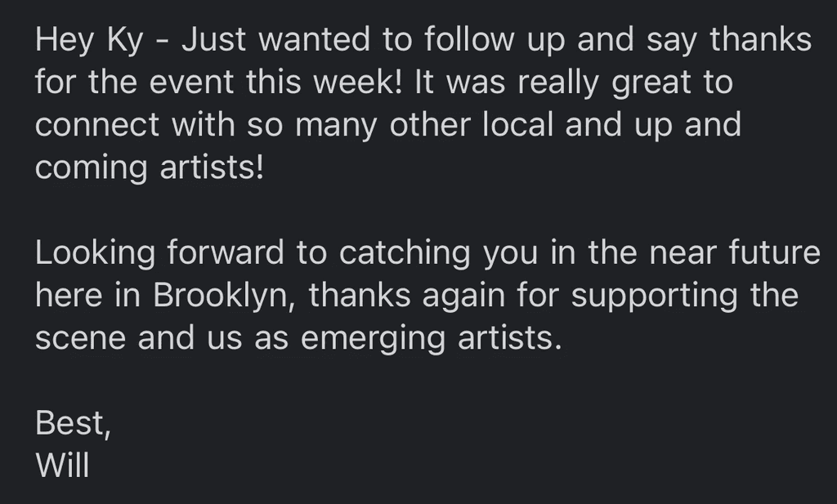The image size is (837, 504).
Task: Click the word 'emerging' in last sentence
Action: coord(373,339)
